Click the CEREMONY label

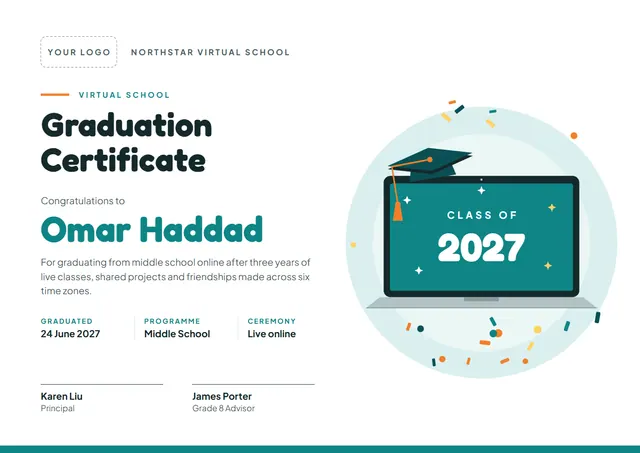click(271, 321)
